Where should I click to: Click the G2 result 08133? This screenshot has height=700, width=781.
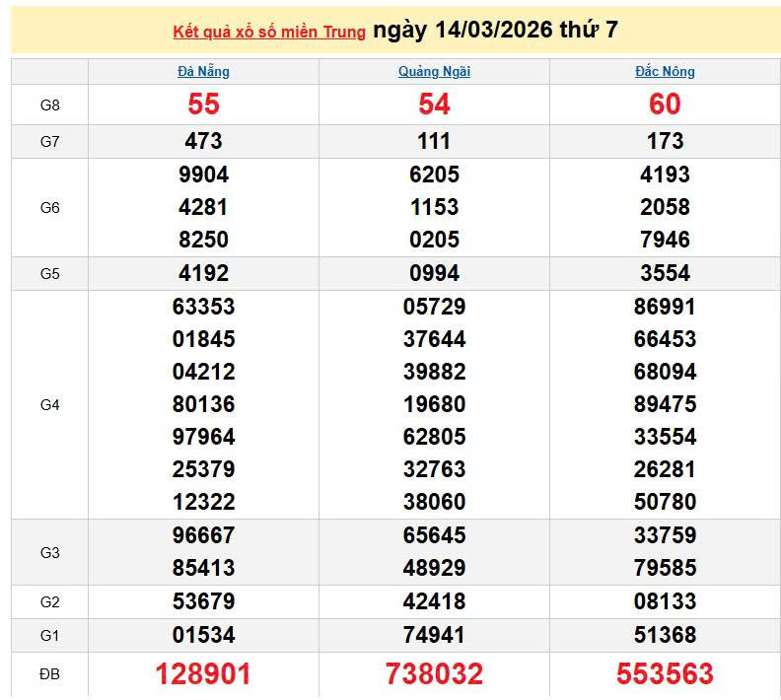click(665, 601)
